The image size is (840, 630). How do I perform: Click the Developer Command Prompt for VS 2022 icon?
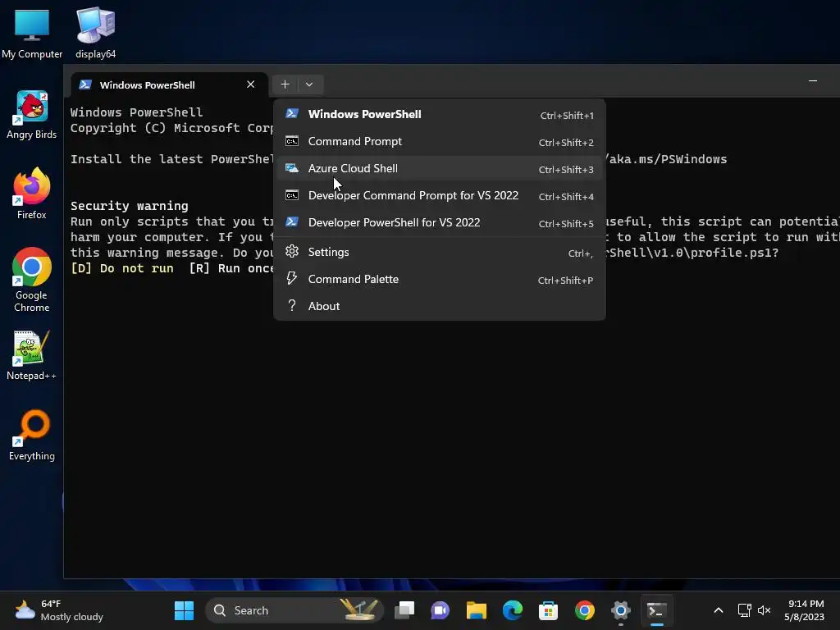tap(291, 195)
